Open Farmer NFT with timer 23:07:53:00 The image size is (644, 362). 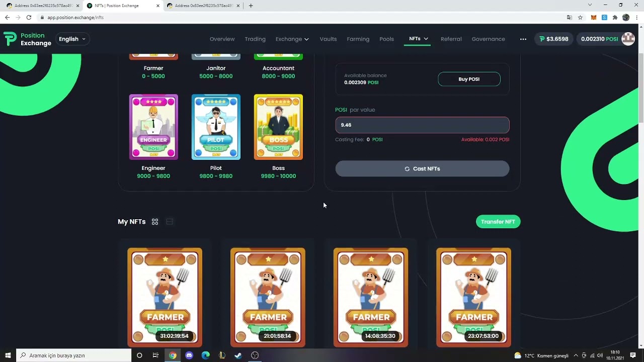pos(473,297)
